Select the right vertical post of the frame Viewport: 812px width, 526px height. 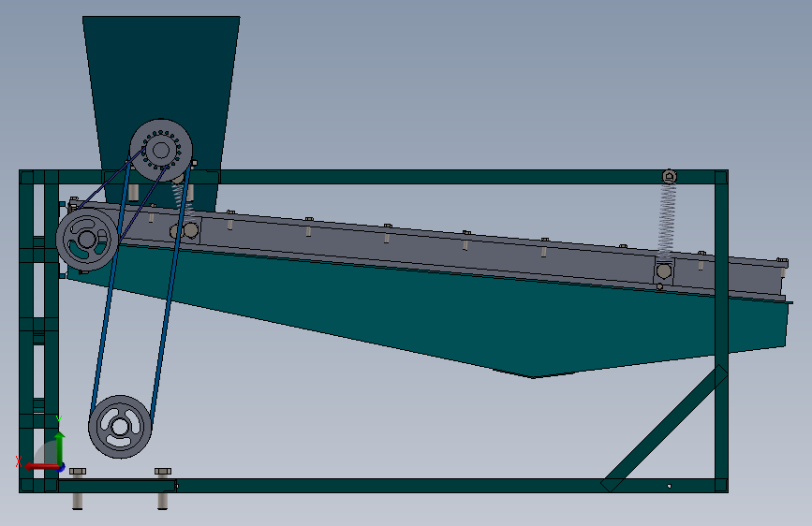pyautogui.click(x=721, y=331)
